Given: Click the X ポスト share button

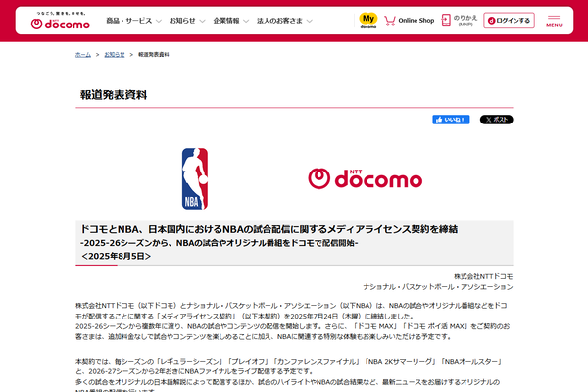Looking at the screenshot, I should [497, 120].
